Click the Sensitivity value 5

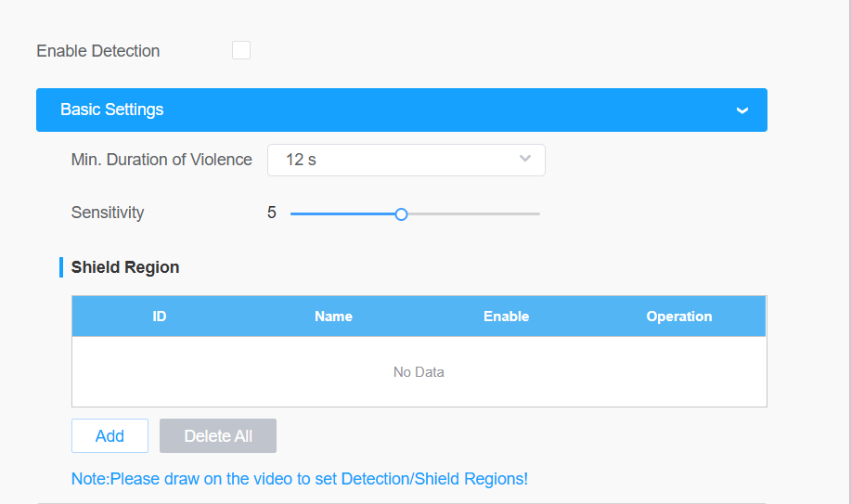click(x=272, y=213)
